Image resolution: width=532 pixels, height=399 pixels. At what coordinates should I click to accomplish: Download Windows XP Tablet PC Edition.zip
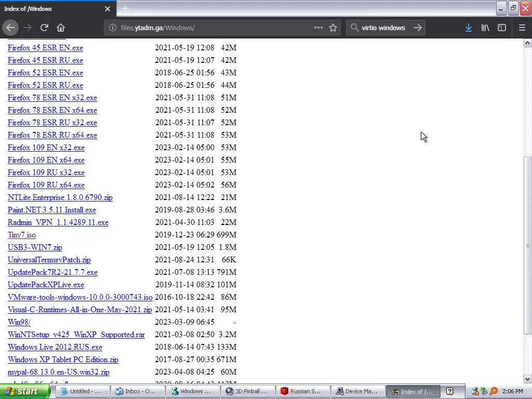(63, 360)
